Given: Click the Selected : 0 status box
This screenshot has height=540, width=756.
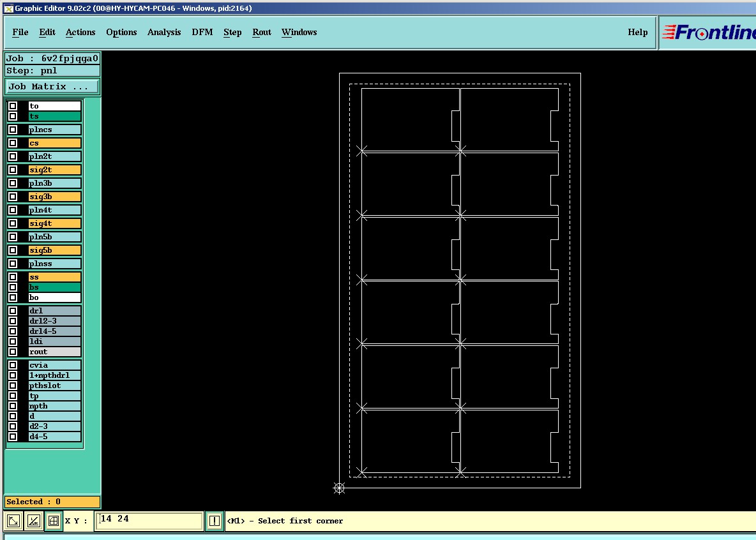Looking at the screenshot, I should tap(52, 502).
